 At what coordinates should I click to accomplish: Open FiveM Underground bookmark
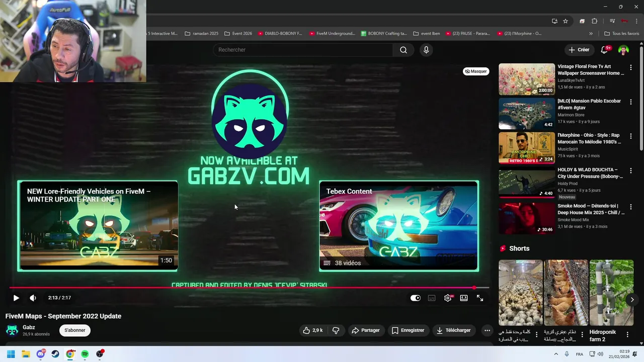332,34
